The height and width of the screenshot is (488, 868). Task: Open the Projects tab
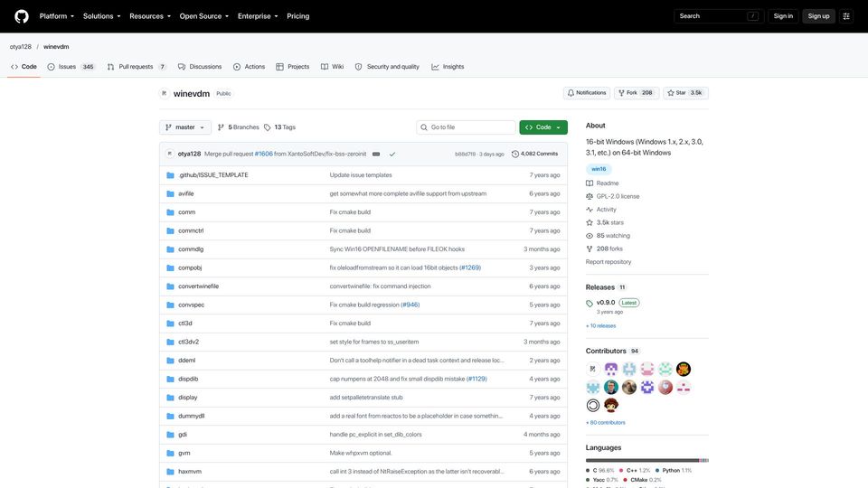292,66
